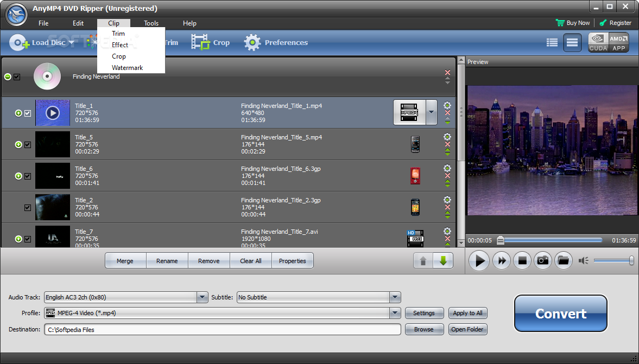Open Preferences from the toolbar

[x=276, y=42]
